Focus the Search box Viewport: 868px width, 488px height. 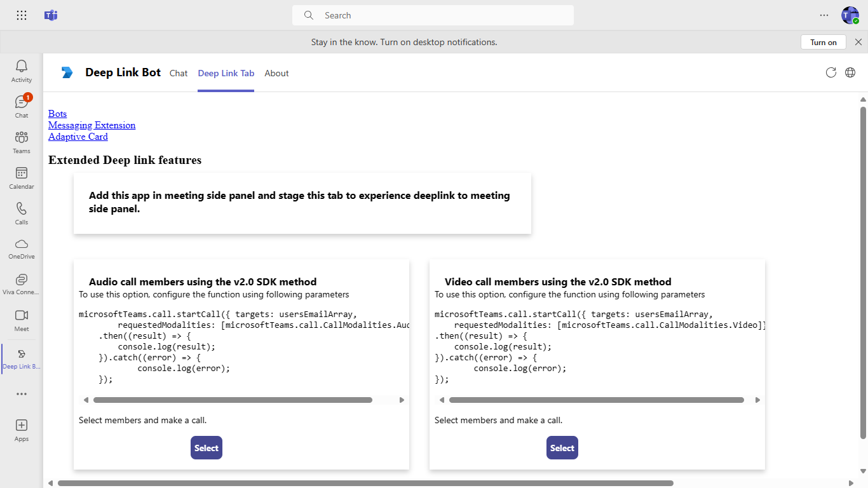click(x=433, y=15)
